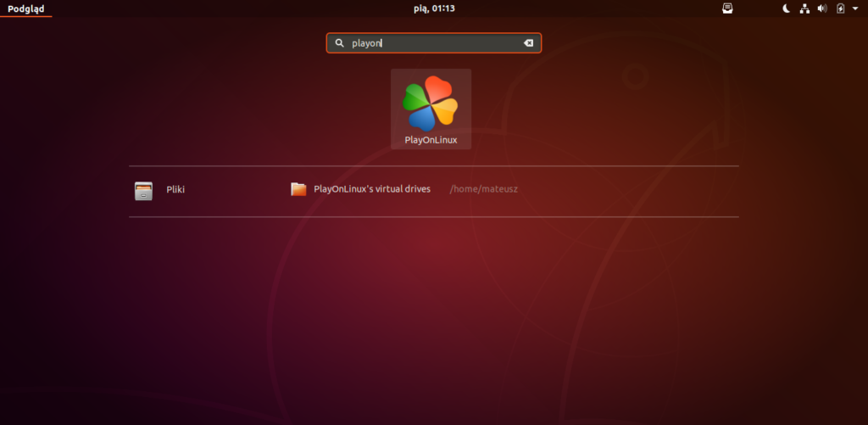Click the Pliki provider label

click(175, 189)
